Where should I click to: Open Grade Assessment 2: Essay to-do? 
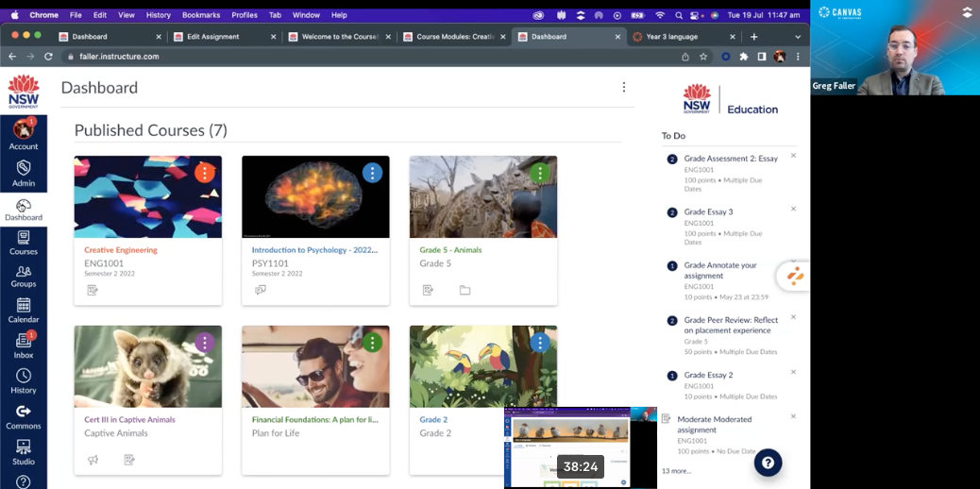pos(731,159)
